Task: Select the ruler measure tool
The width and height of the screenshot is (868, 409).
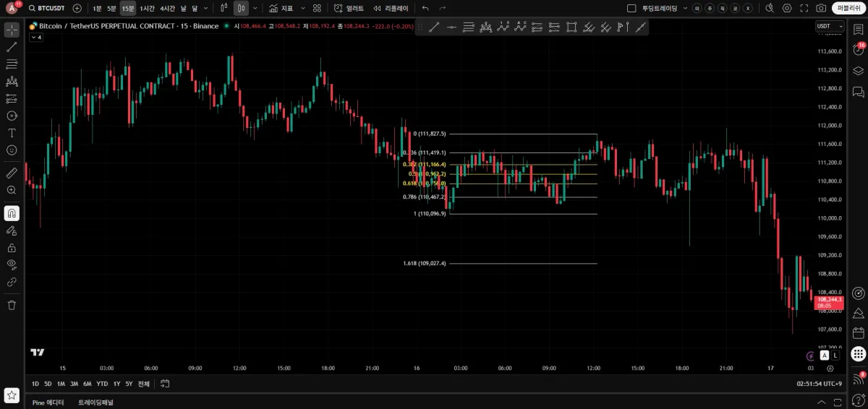Action: pos(12,173)
